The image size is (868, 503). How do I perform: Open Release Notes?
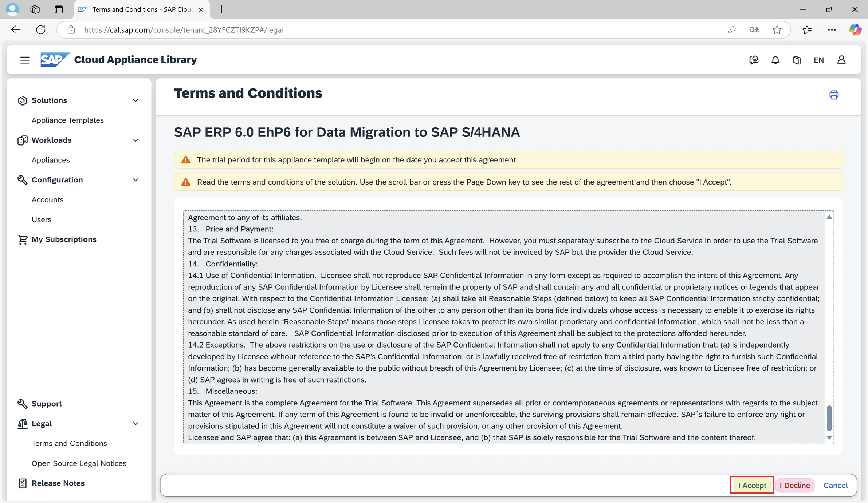[58, 483]
